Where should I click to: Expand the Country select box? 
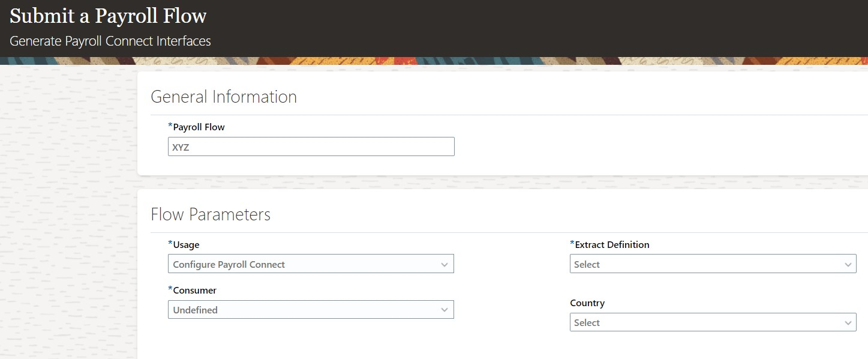(705, 322)
